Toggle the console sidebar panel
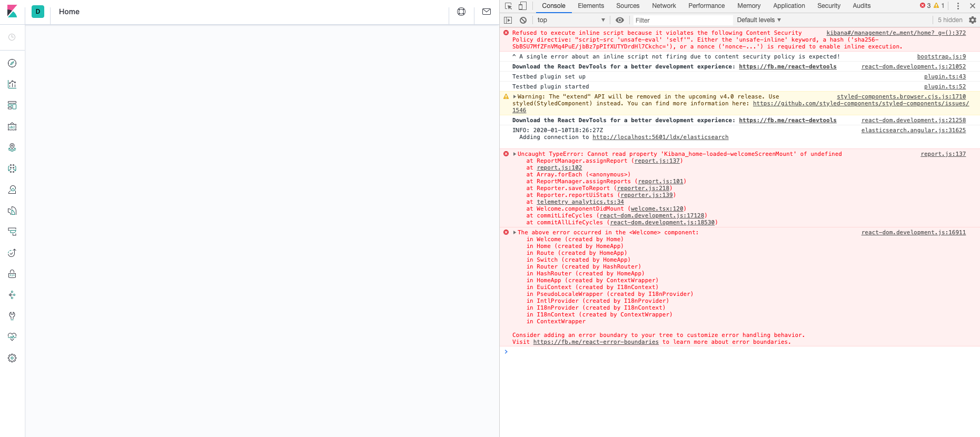Image resolution: width=980 pixels, height=437 pixels. tap(508, 20)
